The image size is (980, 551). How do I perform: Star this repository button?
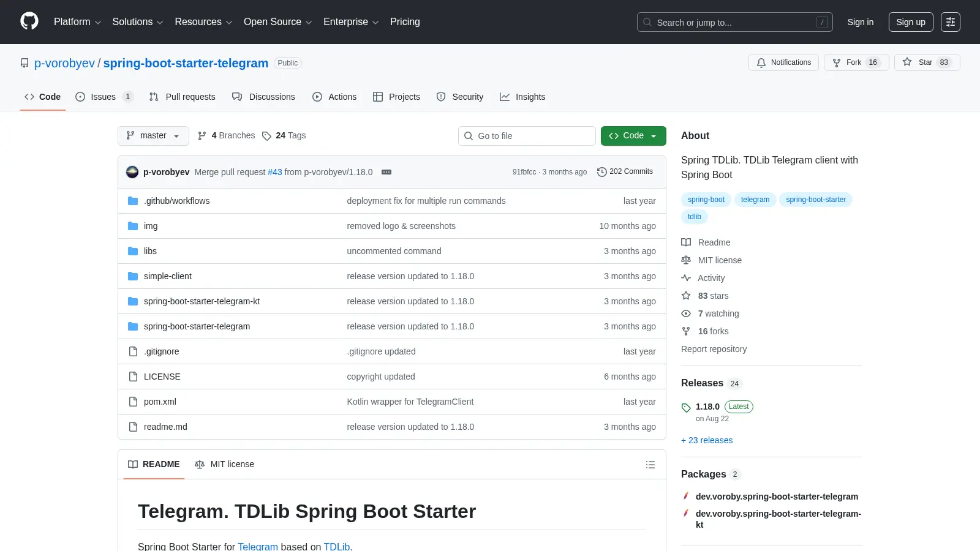point(927,62)
